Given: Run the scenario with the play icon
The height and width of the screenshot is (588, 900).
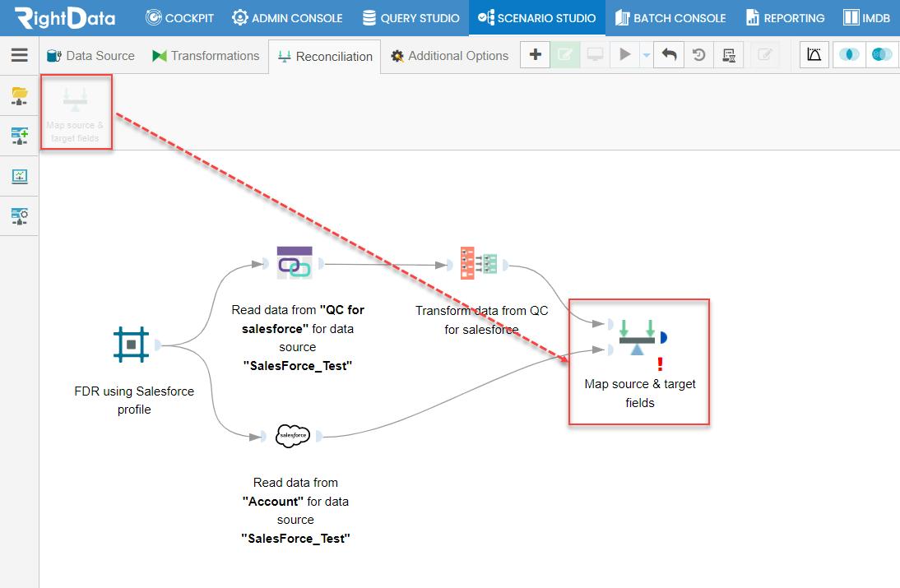Looking at the screenshot, I should 624,56.
